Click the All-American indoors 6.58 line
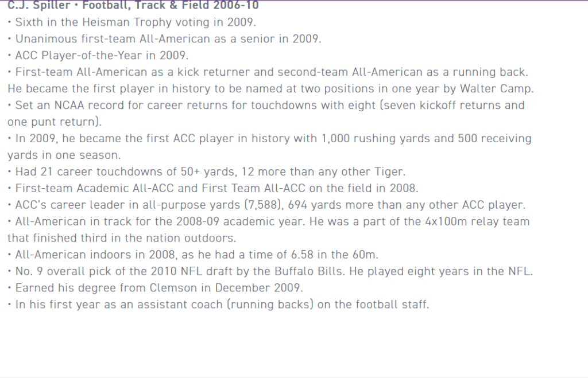The width and height of the screenshot is (588, 378). [193, 254]
